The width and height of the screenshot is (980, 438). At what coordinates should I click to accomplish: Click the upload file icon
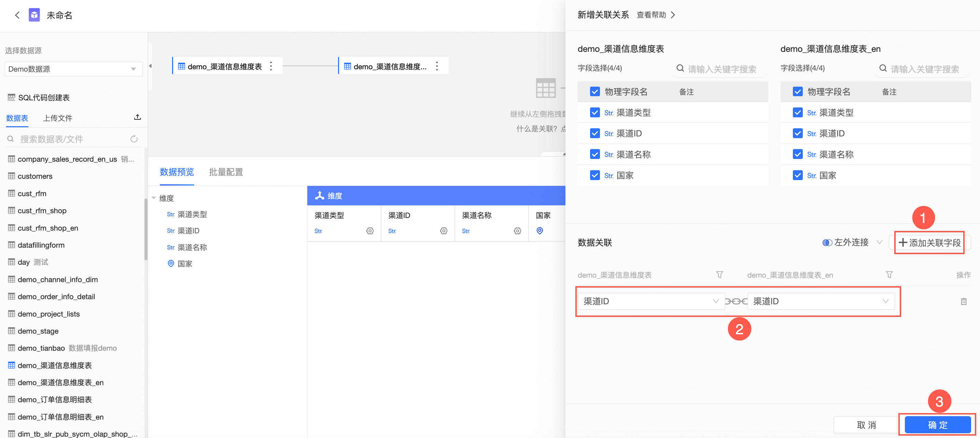pyautogui.click(x=137, y=117)
